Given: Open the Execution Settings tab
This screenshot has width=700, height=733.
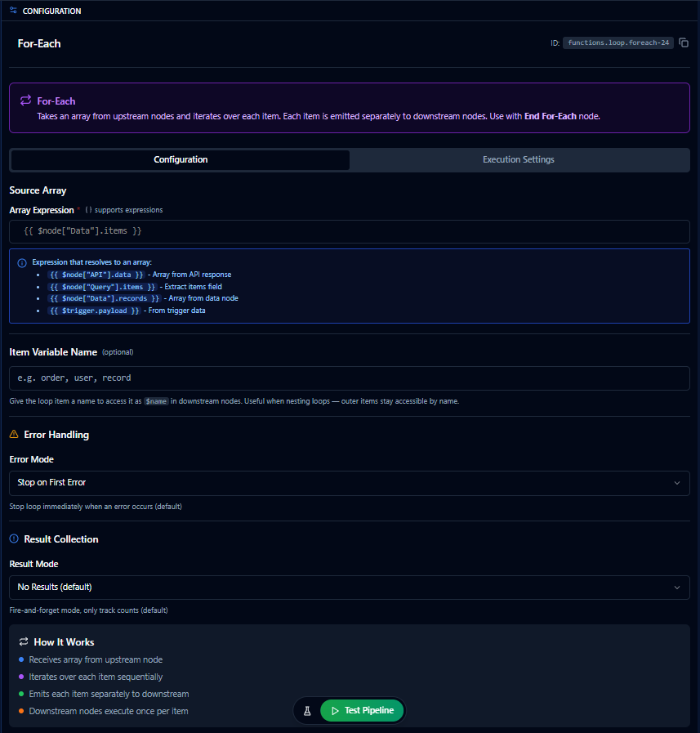Looking at the screenshot, I should (518, 159).
